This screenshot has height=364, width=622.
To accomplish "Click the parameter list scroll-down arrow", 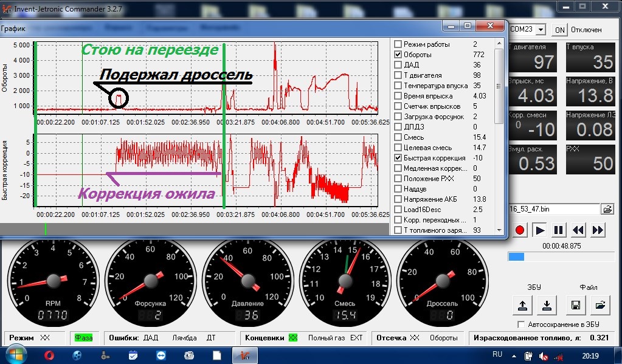I will click(499, 230).
